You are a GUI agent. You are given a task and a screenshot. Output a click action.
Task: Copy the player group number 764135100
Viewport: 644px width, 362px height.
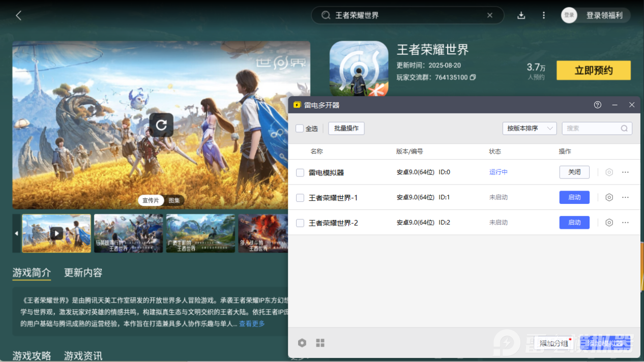(473, 78)
